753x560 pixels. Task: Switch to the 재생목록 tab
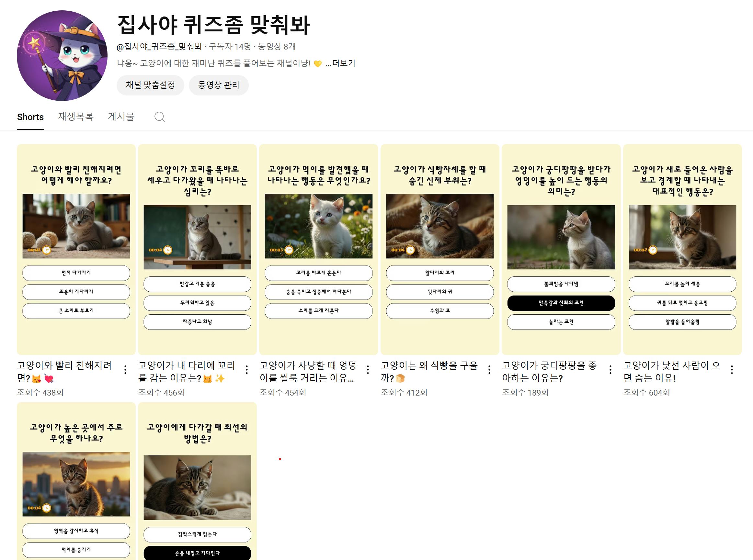(x=76, y=117)
